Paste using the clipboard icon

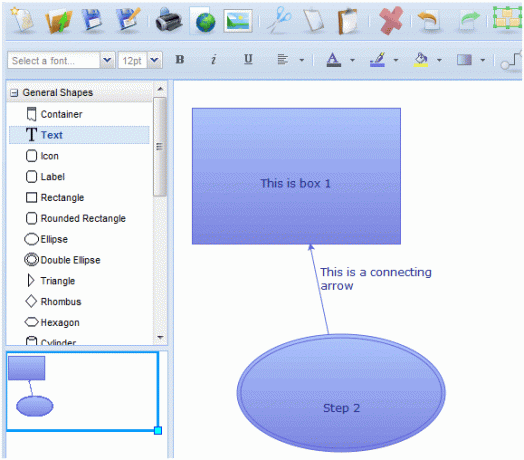coord(347,21)
